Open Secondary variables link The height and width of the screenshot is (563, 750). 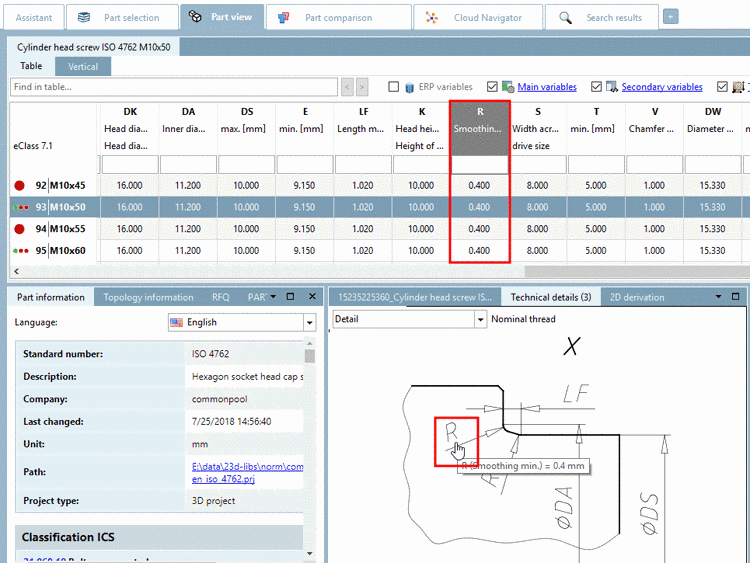[x=662, y=87]
